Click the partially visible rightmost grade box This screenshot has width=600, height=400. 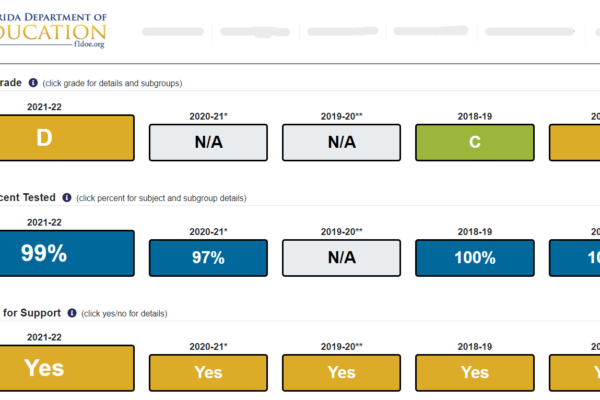coord(574,142)
